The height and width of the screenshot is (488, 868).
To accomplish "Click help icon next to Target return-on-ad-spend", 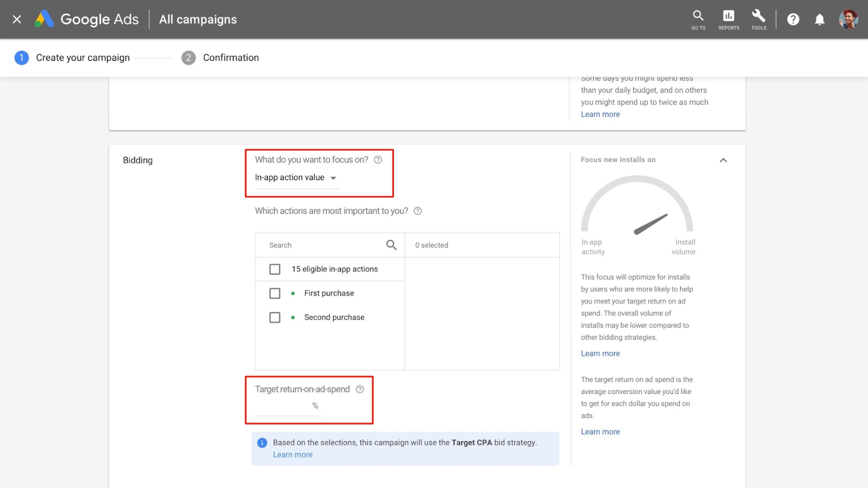I will click(360, 389).
